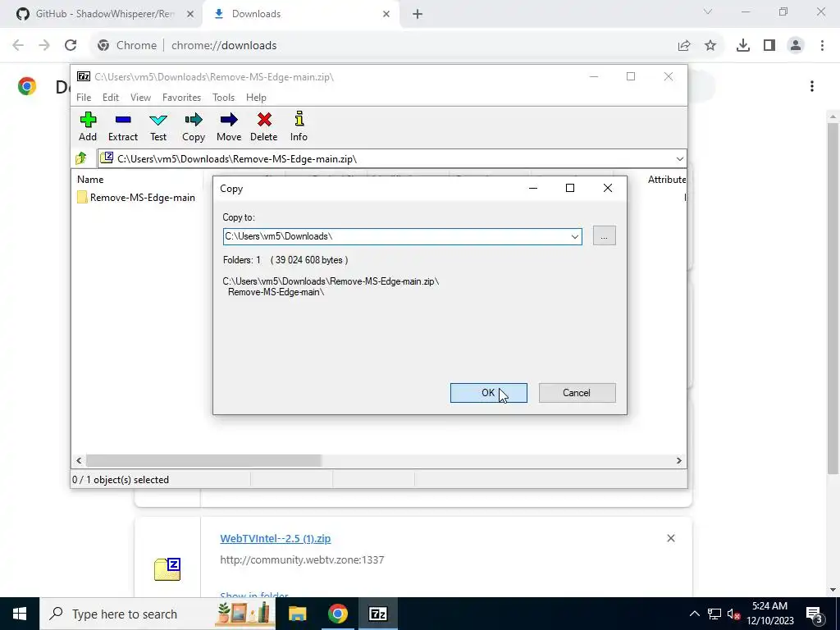Close the Downloads browser tab

coord(386,15)
